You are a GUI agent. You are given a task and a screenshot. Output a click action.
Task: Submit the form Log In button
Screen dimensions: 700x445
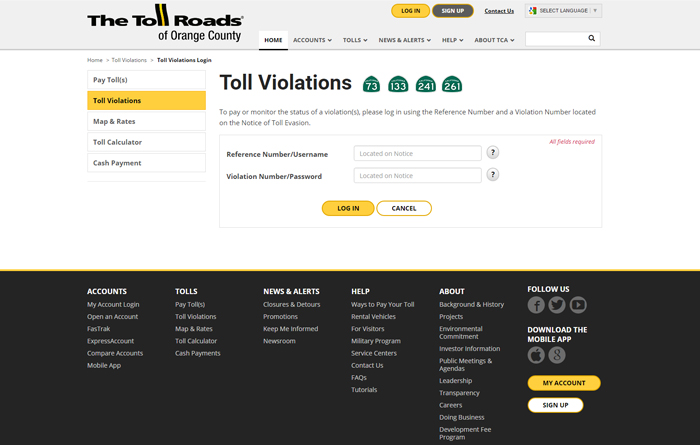tap(348, 208)
